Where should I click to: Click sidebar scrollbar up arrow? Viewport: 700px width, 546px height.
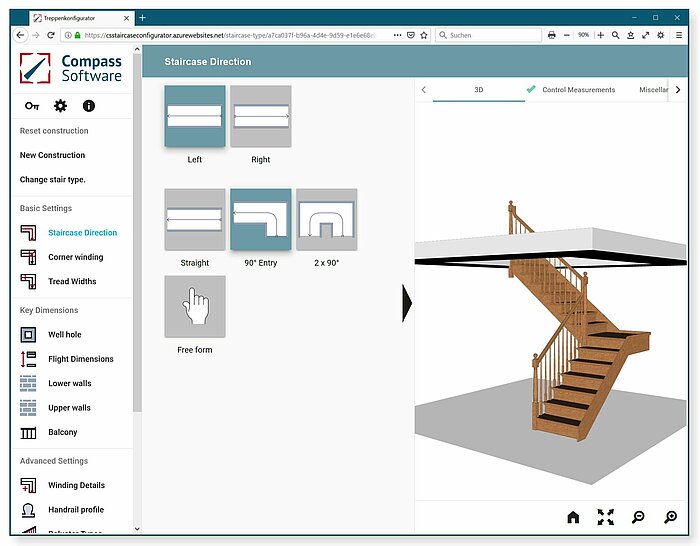137,49
